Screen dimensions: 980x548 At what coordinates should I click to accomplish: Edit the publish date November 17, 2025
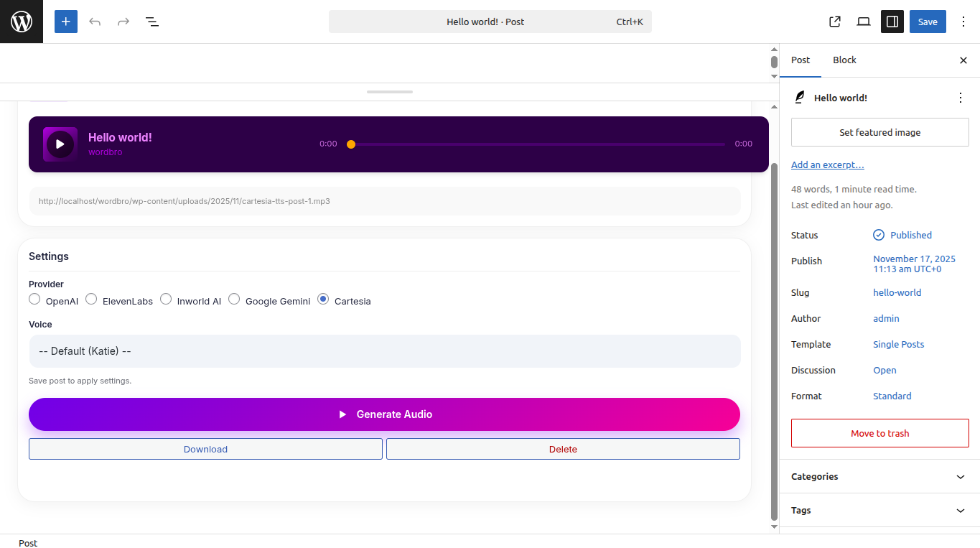pos(914,264)
